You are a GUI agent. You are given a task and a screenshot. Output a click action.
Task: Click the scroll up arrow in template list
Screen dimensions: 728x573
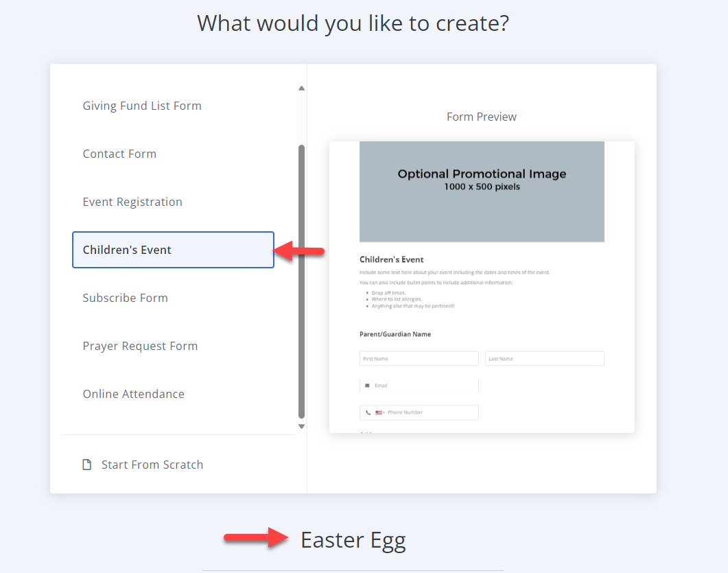(301, 89)
